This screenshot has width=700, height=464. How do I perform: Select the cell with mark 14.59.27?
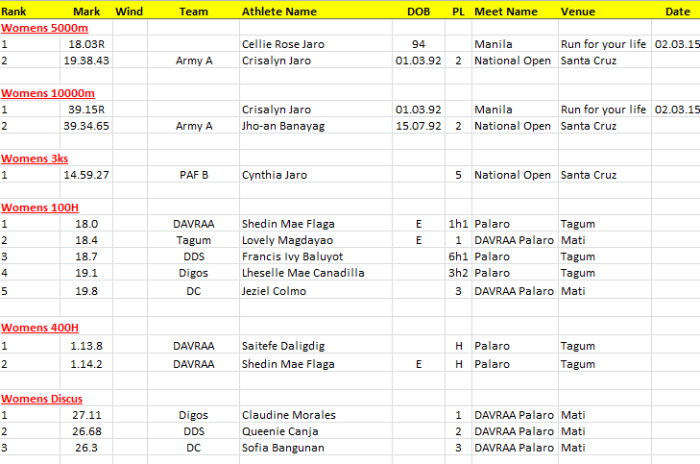coord(86,175)
